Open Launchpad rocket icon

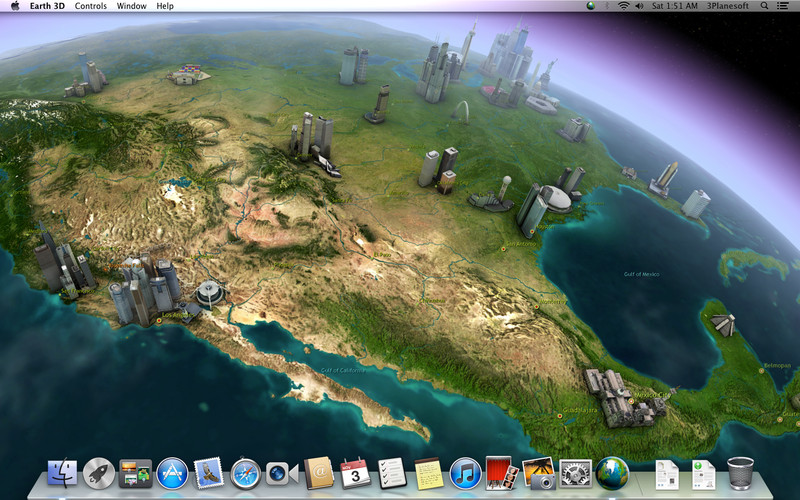coord(99,473)
